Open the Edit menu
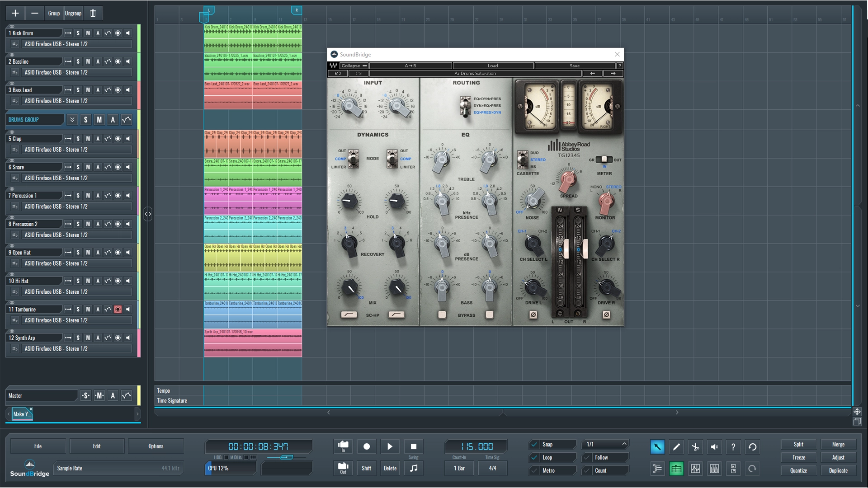This screenshot has width=868, height=488. click(x=97, y=446)
